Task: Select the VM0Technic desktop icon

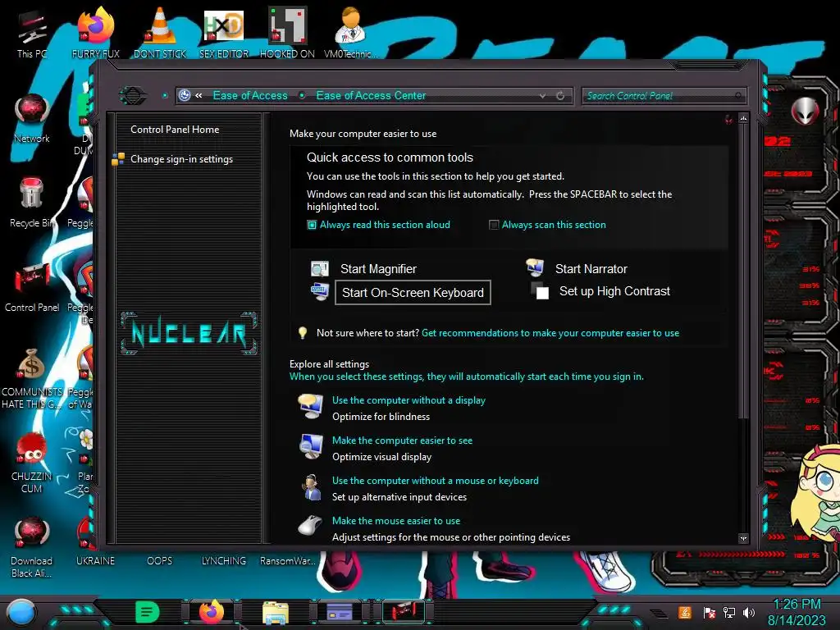Action: 350,33
